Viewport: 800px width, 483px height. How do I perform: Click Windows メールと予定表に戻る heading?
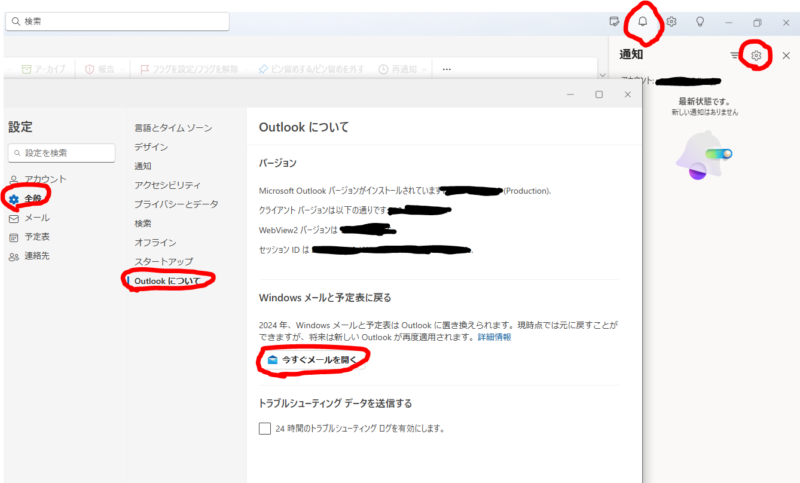click(x=325, y=298)
